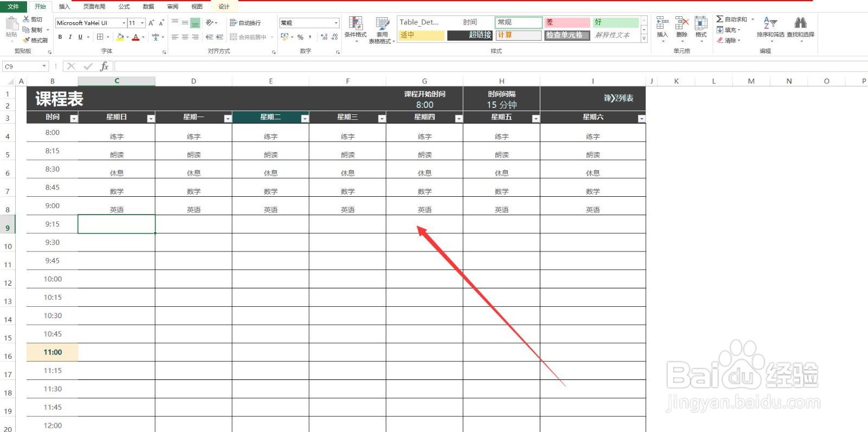Apply the 超链接 cell style
Screen dimensions: 868x432
tap(470, 35)
